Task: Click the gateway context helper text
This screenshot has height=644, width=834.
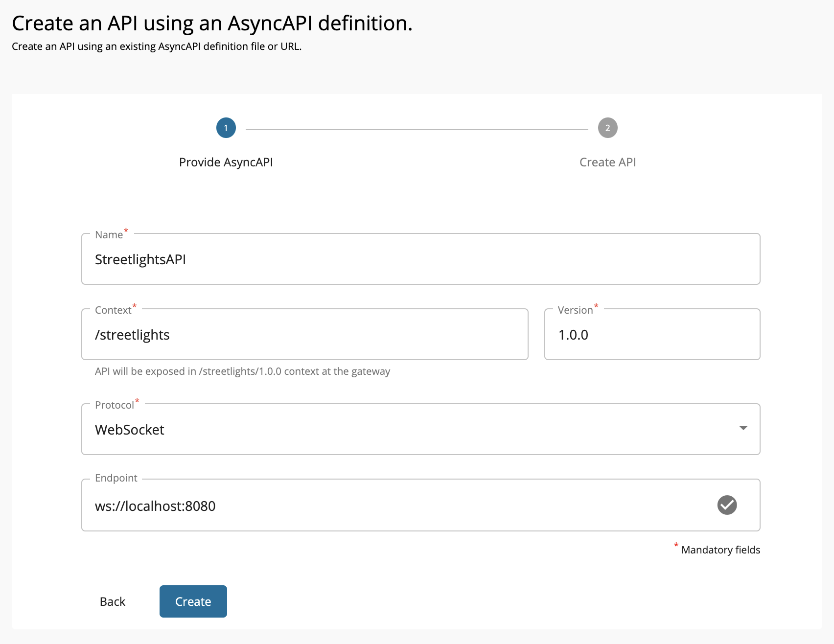Action: click(242, 371)
